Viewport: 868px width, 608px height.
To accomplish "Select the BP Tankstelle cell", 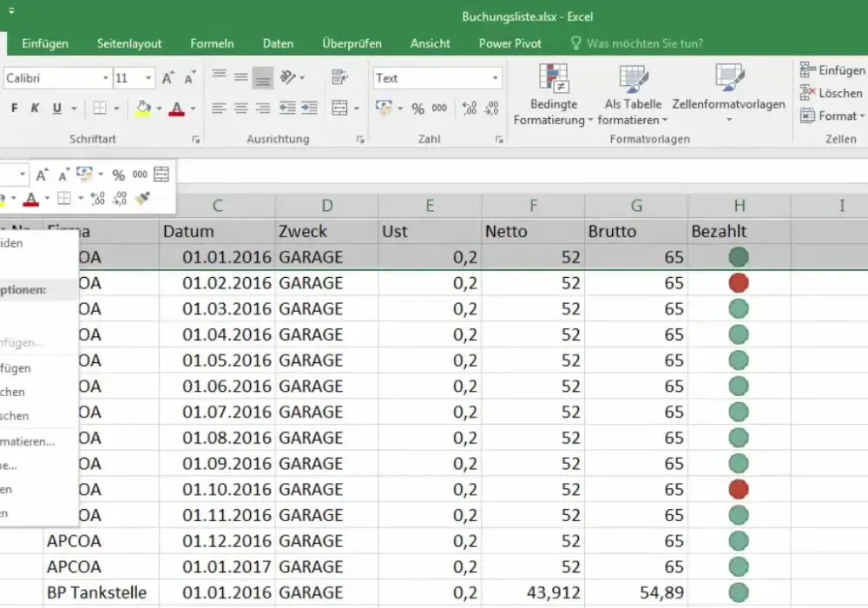I will tap(102, 592).
